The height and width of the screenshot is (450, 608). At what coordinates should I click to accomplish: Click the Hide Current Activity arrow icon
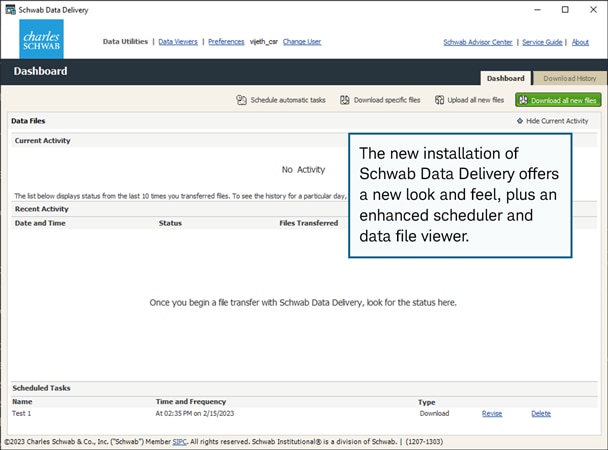tap(520, 121)
